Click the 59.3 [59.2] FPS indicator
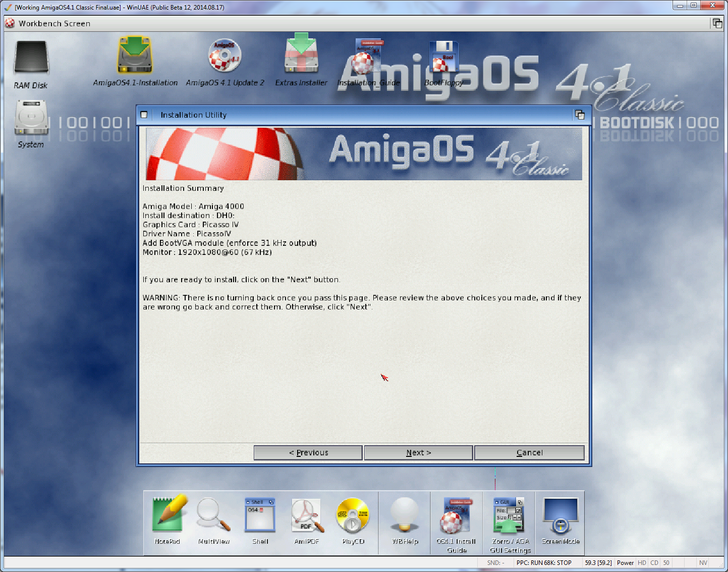The image size is (728, 572). click(598, 562)
